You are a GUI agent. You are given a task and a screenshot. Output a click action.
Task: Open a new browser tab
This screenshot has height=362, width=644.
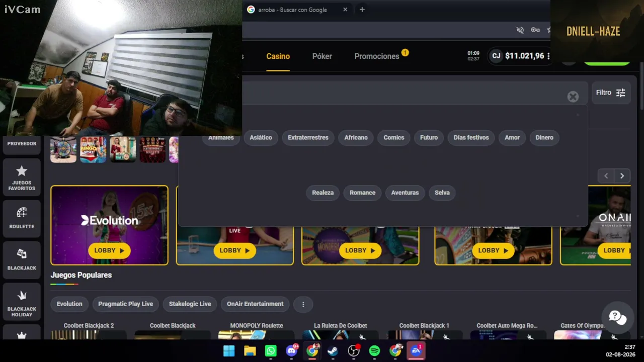(362, 10)
